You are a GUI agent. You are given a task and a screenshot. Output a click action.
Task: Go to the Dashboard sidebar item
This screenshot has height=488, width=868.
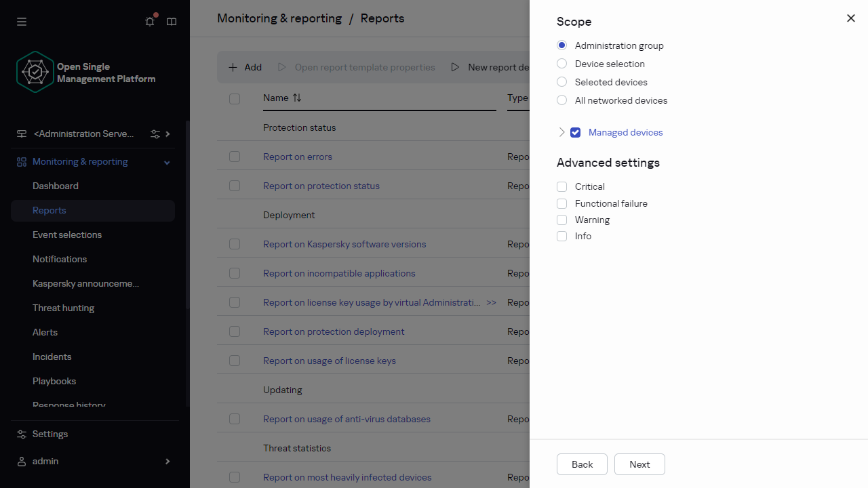click(55, 186)
